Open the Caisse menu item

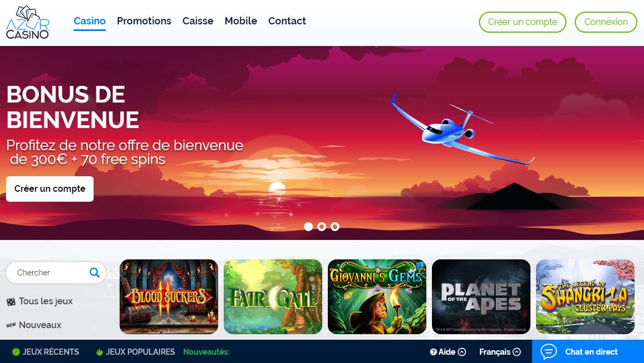[198, 21]
